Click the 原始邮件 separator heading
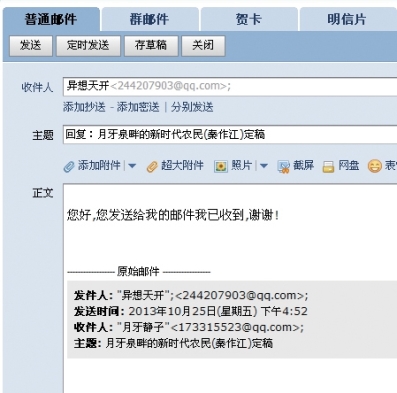Viewport: 397px width, 393px height. pyautogui.click(x=138, y=272)
